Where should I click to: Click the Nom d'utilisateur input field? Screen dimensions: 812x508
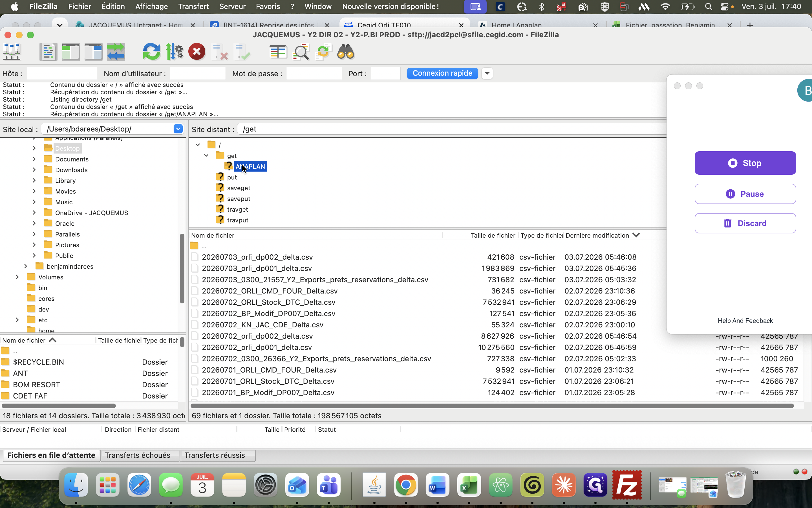click(x=198, y=73)
